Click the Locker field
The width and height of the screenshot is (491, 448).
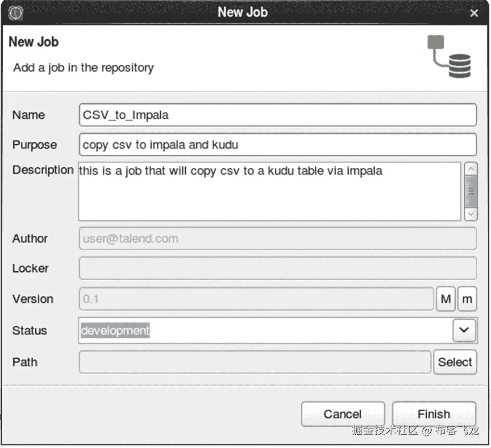278,268
